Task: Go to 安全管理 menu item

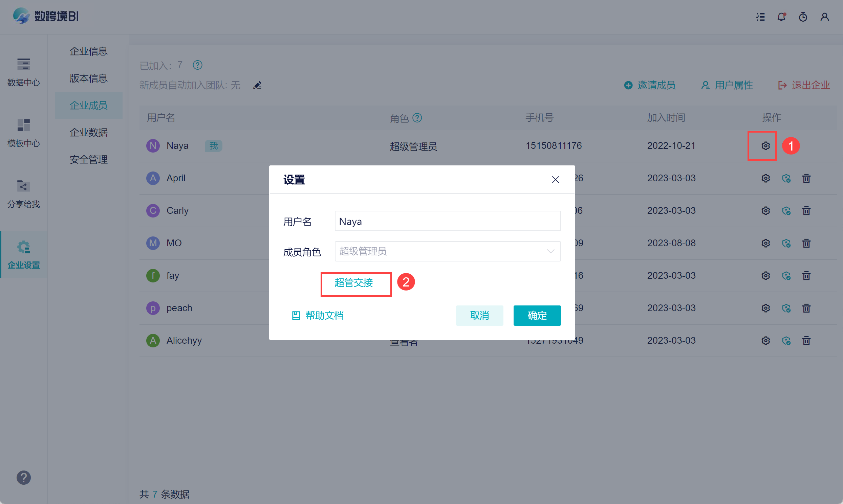Action: (88, 159)
